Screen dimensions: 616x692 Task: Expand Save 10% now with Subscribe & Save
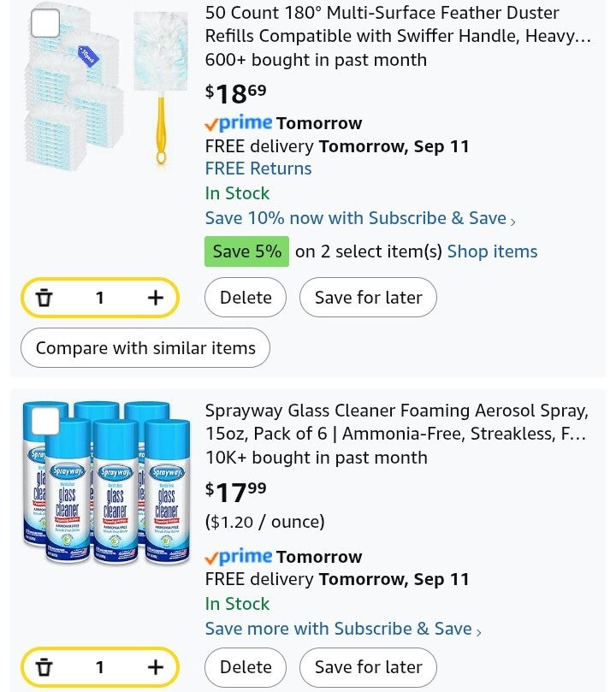click(x=360, y=218)
